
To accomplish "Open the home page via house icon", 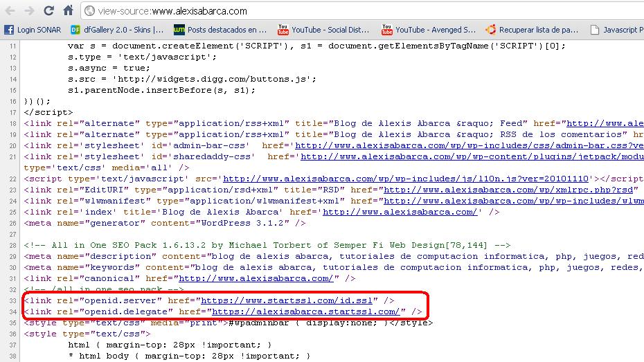I will coord(68,10).
